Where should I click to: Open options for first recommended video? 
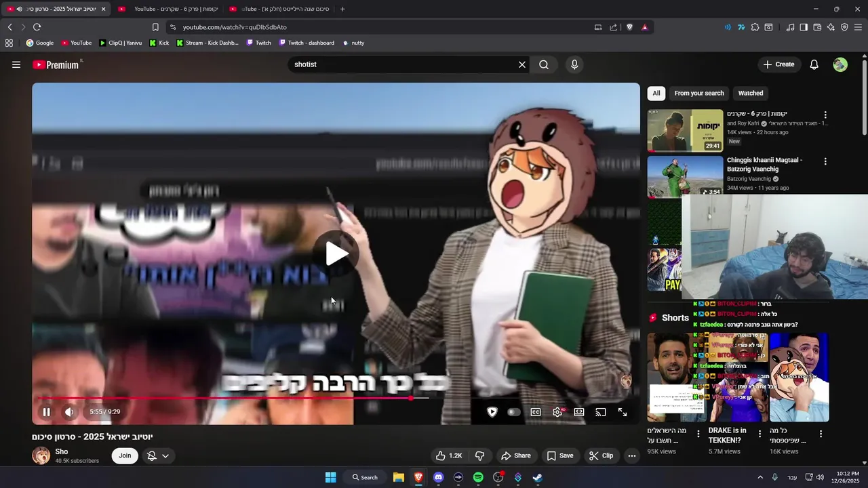[825, 115]
